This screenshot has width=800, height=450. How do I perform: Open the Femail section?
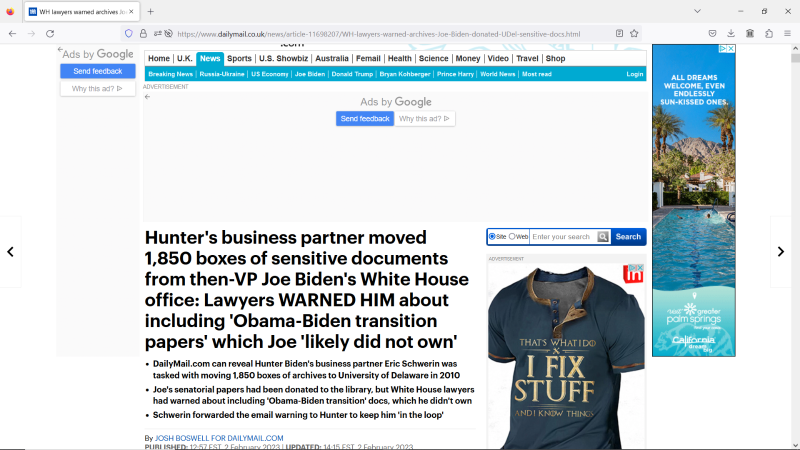pyautogui.click(x=368, y=59)
